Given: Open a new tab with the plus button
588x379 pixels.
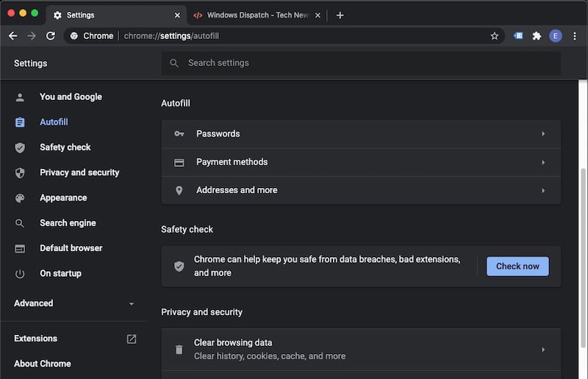Looking at the screenshot, I should pos(340,15).
